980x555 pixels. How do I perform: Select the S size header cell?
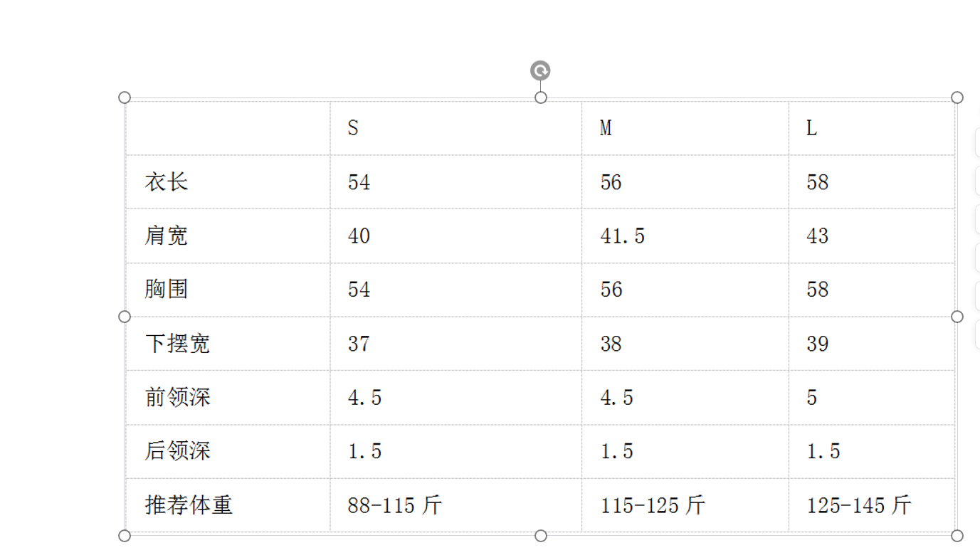[455, 128]
